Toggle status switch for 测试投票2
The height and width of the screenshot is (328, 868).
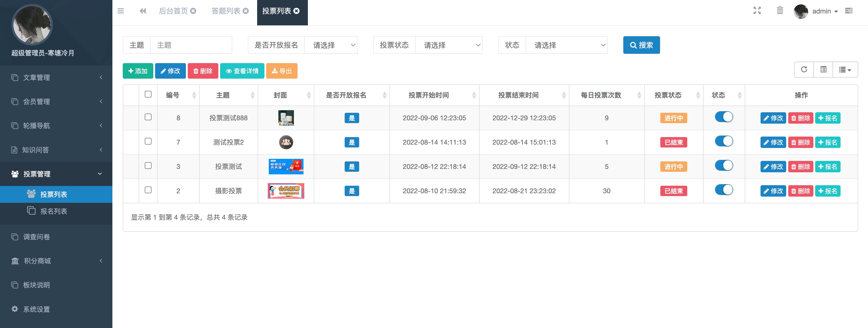[724, 141]
